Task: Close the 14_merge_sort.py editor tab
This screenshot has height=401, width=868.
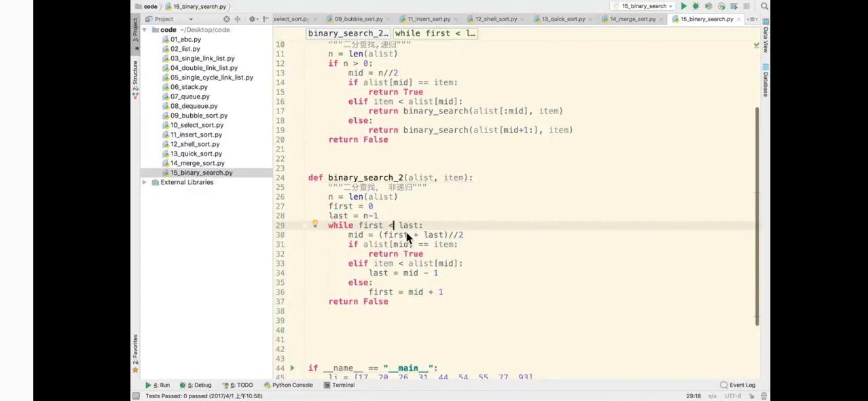Action: coord(660,19)
